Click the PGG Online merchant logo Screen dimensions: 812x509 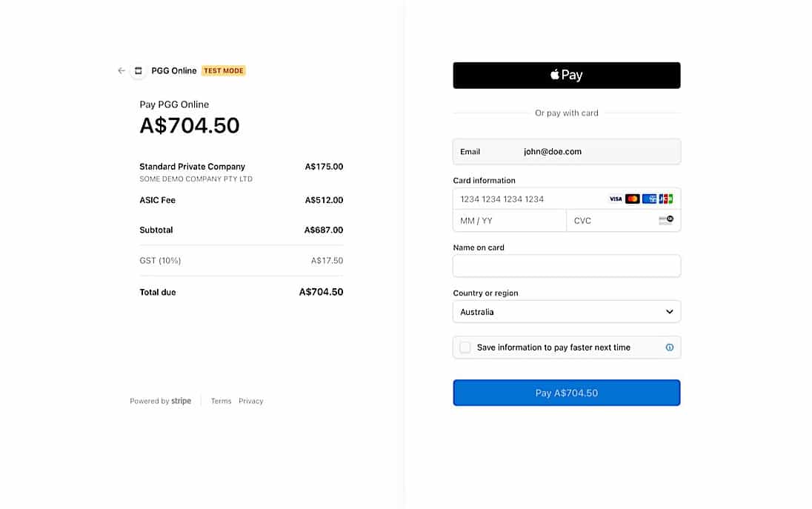pyautogui.click(x=138, y=70)
